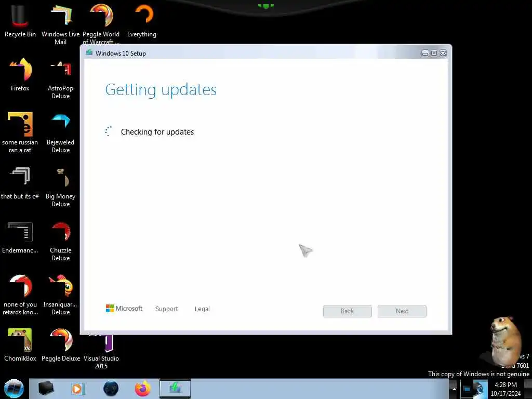Click the tray icon beside the clock

[x=480, y=389]
